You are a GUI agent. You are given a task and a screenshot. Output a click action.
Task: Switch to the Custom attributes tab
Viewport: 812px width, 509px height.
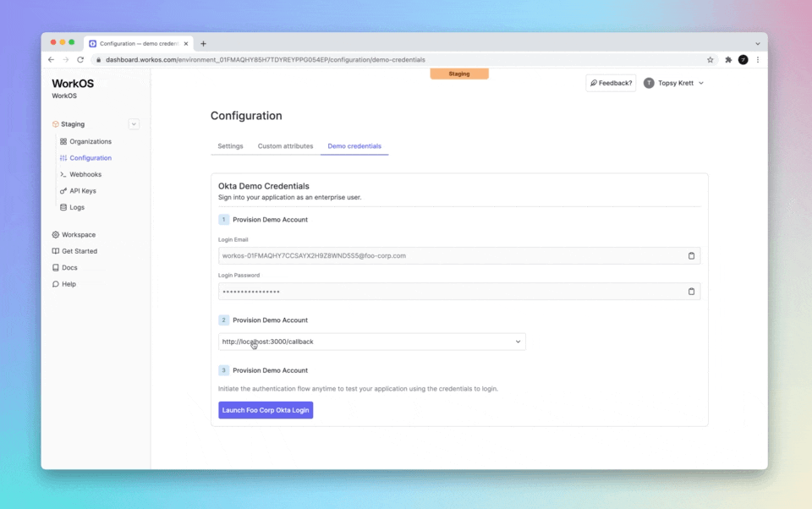click(x=285, y=146)
